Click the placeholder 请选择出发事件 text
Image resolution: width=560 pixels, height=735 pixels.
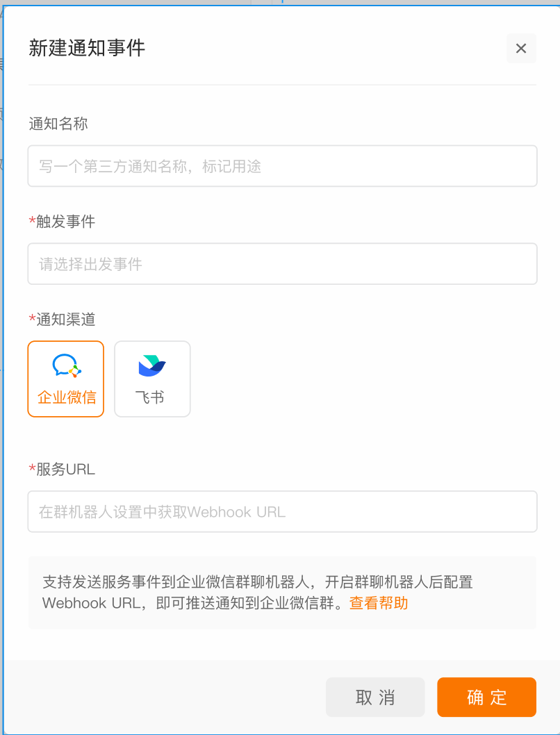click(x=90, y=265)
